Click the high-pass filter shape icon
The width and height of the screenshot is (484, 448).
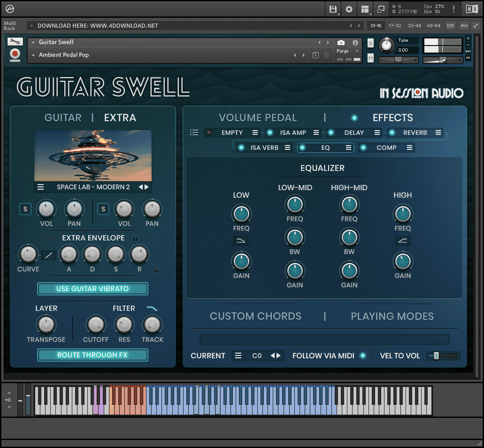[96, 308]
